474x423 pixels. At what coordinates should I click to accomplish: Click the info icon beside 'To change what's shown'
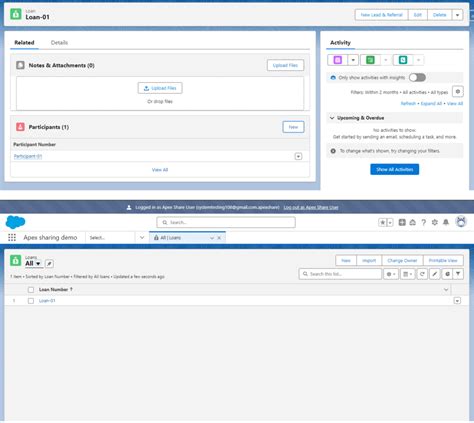pyautogui.click(x=333, y=151)
